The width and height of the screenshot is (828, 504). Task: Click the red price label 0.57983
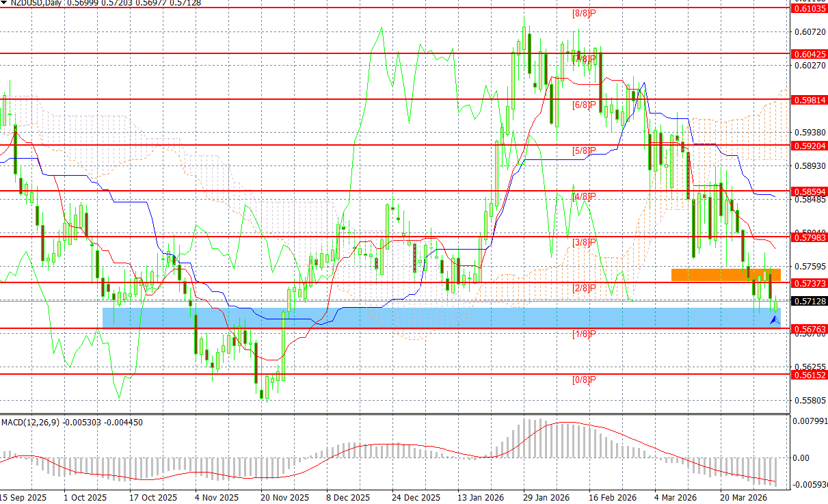point(810,237)
